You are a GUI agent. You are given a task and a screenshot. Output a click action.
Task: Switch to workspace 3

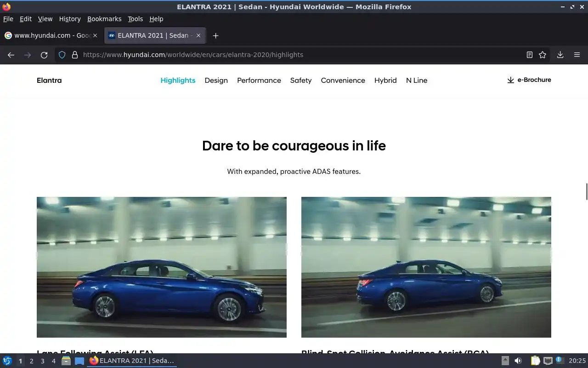[42, 361]
